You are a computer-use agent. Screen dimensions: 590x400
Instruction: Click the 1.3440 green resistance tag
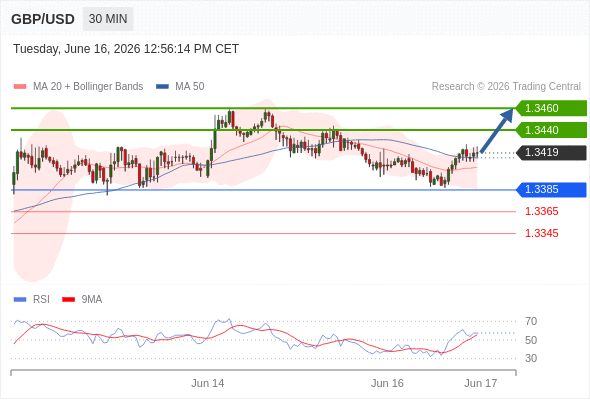[x=551, y=130]
